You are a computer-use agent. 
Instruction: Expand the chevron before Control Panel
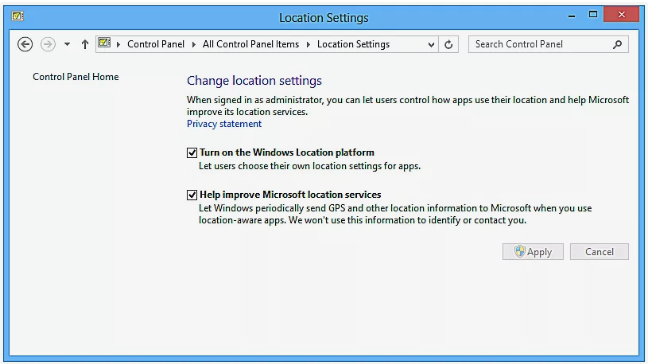pos(119,44)
